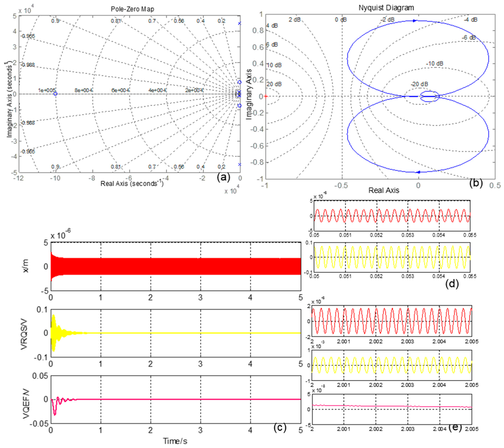Viewport: 504px width, 448px height.
Task: Click the Time/s axis label
Action: point(175,441)
